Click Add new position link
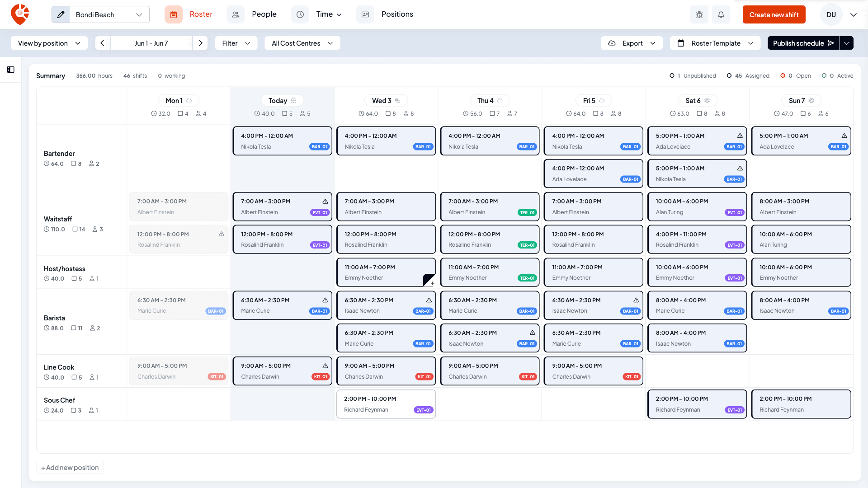This screenshot has width=868, height=488. point(70,468)
